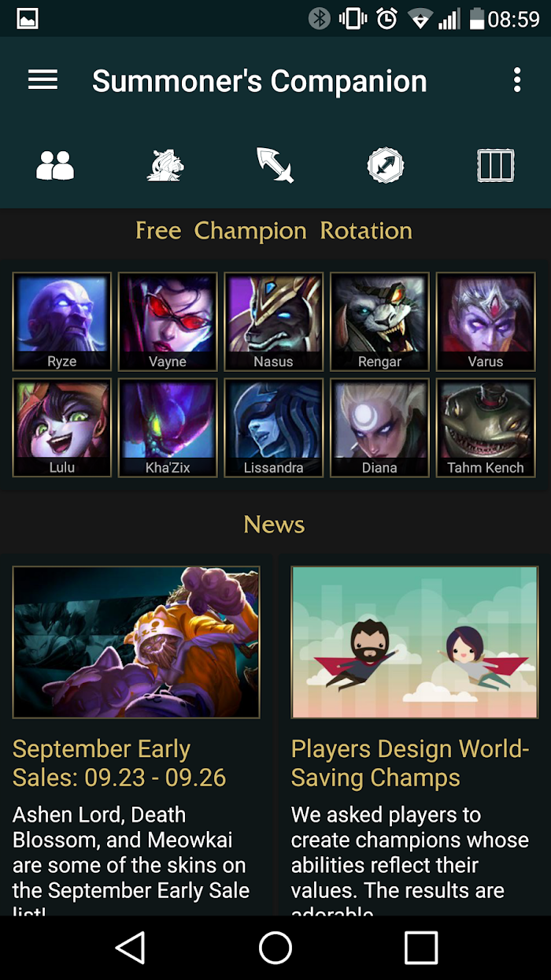Open the three-dot overflow menu

point(517,80)
